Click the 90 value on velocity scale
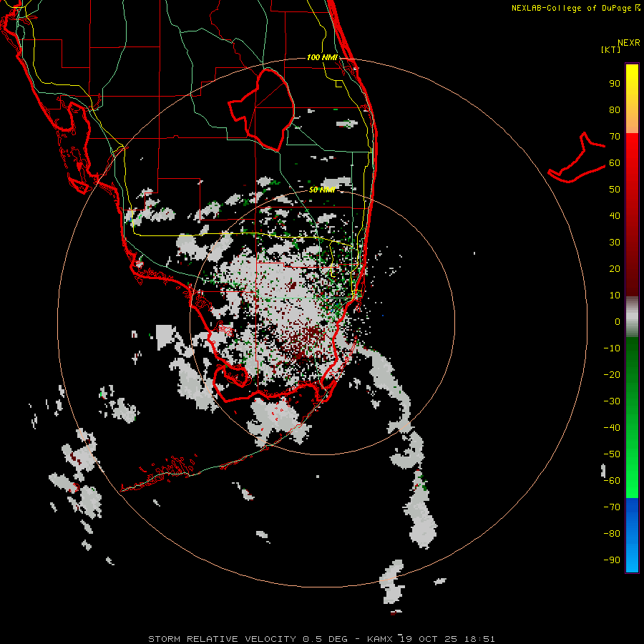This screenshot has width=644, height=644. 615,84
